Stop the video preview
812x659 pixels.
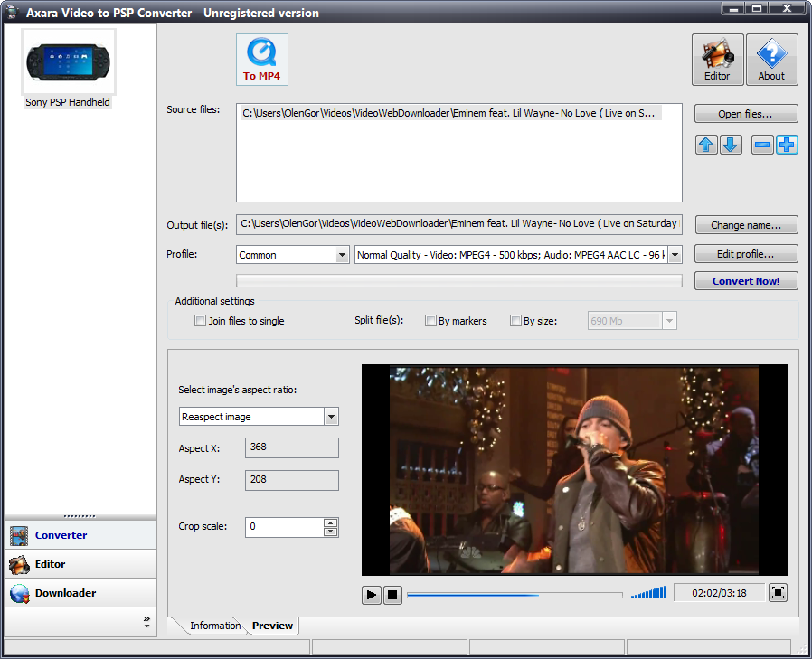point(392,595)
